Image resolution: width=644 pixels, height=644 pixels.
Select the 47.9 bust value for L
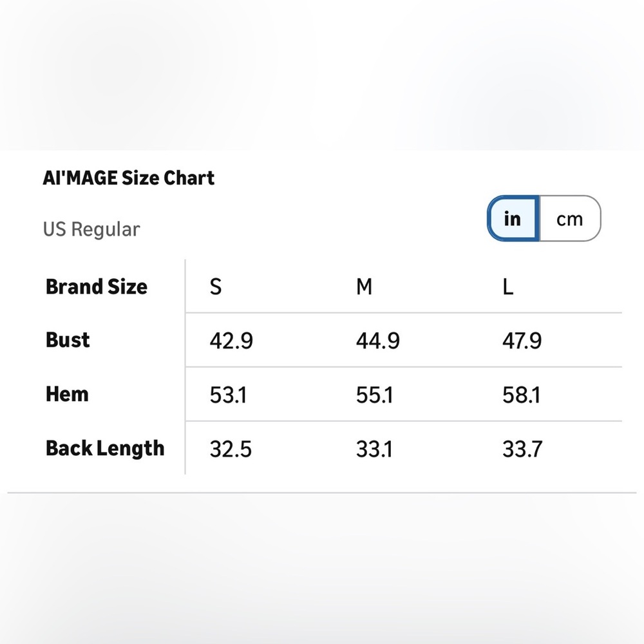pyautogui.click(x=522, y=341)
